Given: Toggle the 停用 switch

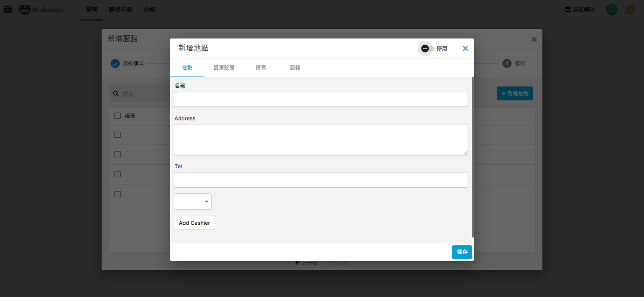Looking at the screenshot, I should pos(427,49).
